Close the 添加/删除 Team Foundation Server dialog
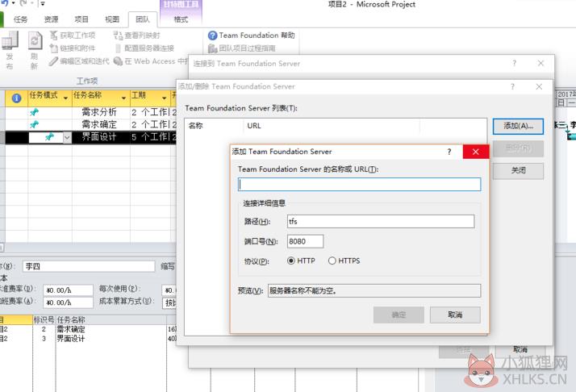576x392 pixels. pyautogui.click(x=539, y=86)
